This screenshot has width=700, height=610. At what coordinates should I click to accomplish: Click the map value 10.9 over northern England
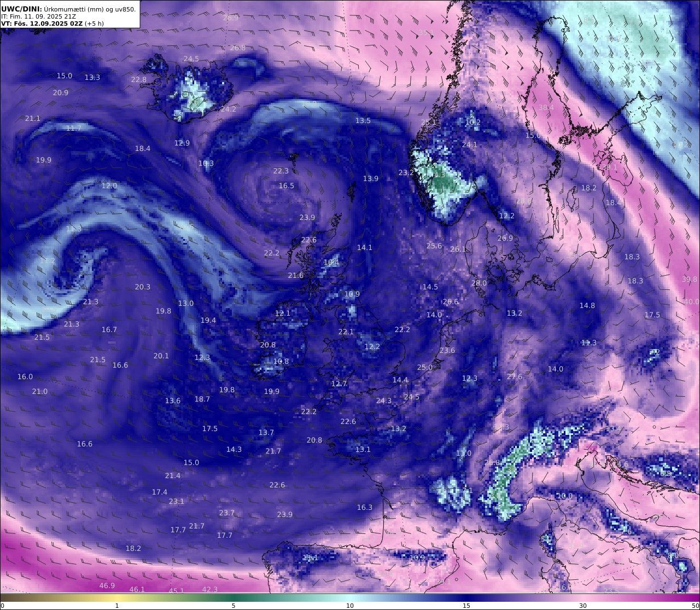coord(352,294)
